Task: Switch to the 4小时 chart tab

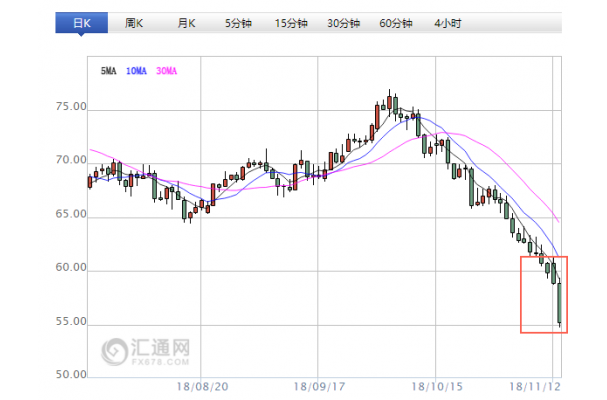Action: pos(450,22)
